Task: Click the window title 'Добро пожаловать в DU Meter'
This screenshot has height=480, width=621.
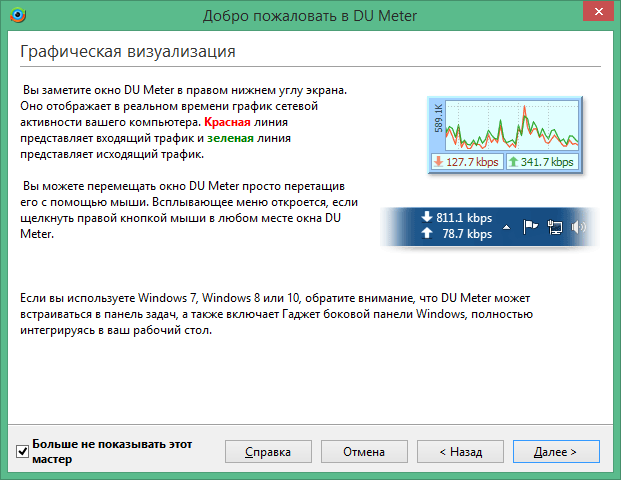Action: point(310,16)
